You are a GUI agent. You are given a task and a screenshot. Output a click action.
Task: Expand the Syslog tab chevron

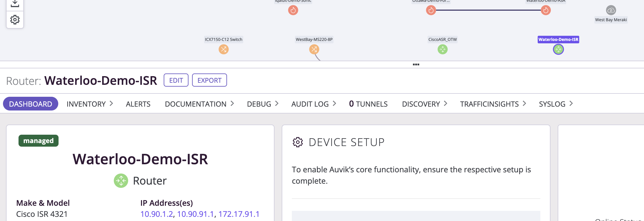[x=571, y=103]
